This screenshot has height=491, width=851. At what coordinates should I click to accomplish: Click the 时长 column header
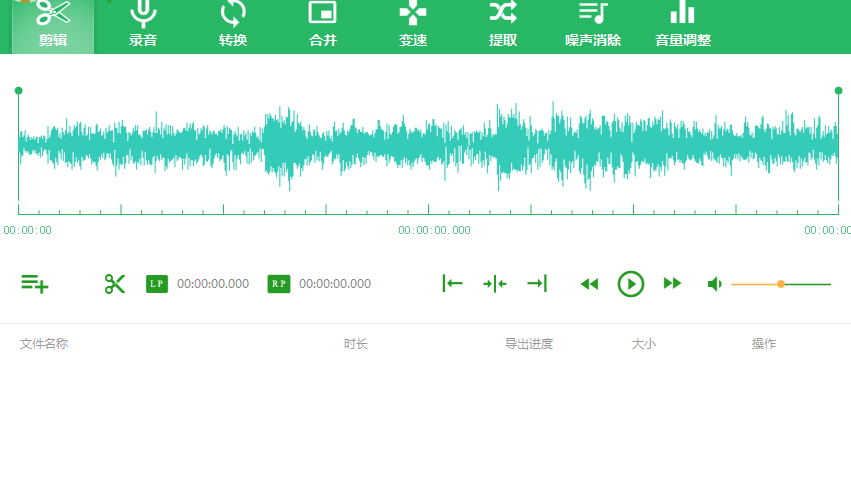(356, 343)
